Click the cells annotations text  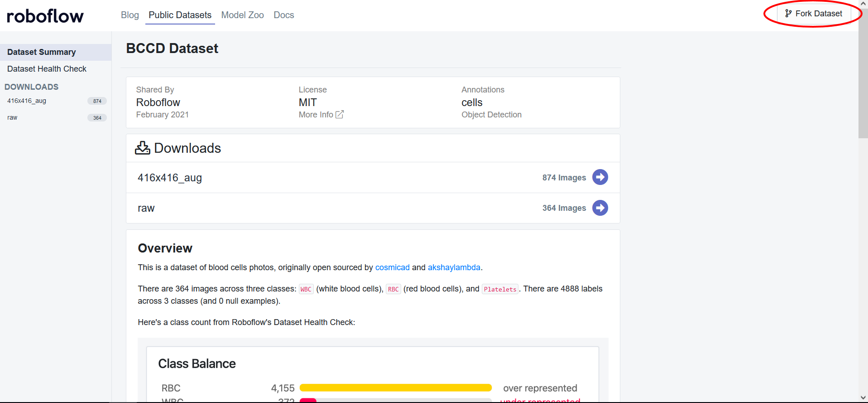[x=472, y=102]
